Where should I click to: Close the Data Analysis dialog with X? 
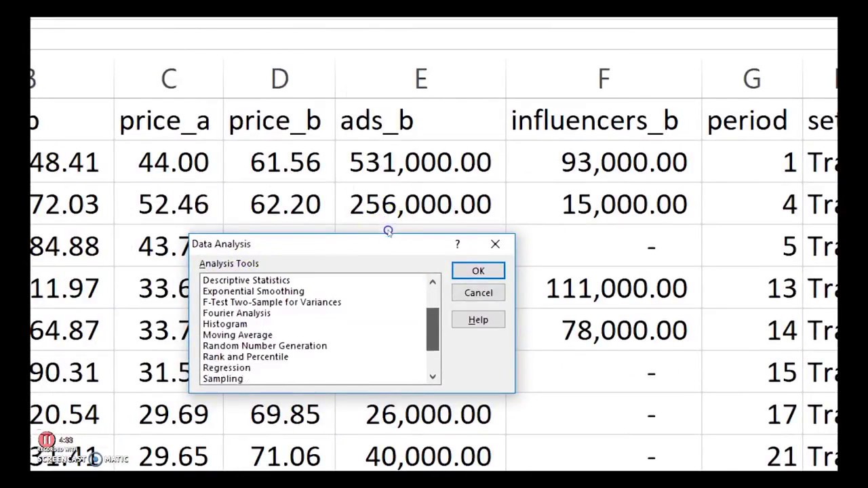pyautogui.click(x=495, y=244)
